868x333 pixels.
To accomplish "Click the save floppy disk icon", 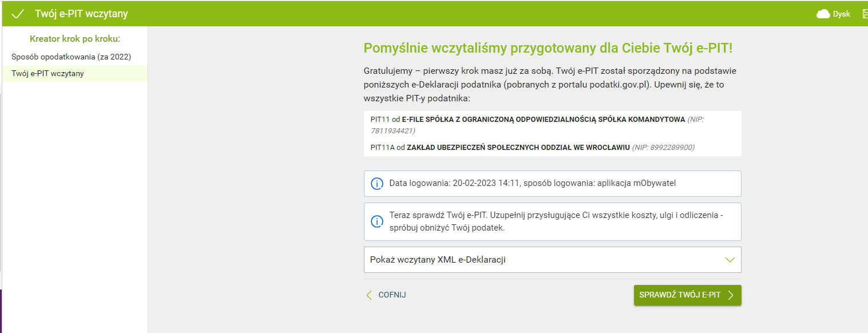I will pyautogui.click(x=865, y=14).
